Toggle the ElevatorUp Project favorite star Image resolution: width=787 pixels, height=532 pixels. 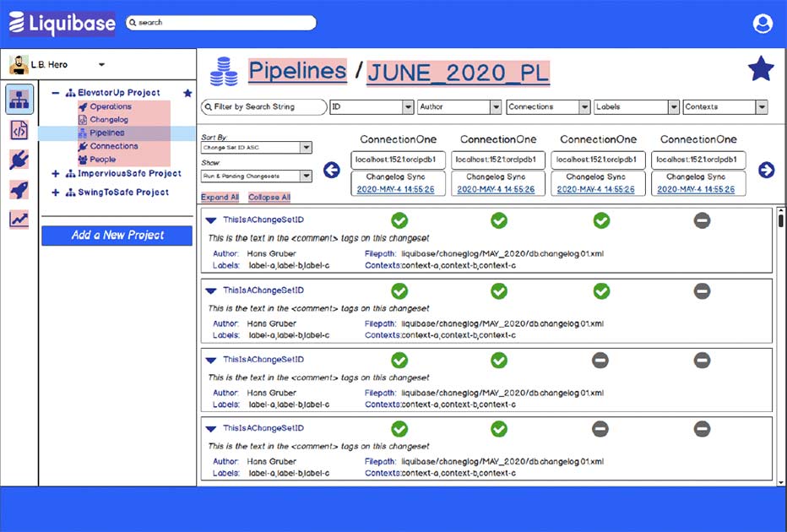187,93
